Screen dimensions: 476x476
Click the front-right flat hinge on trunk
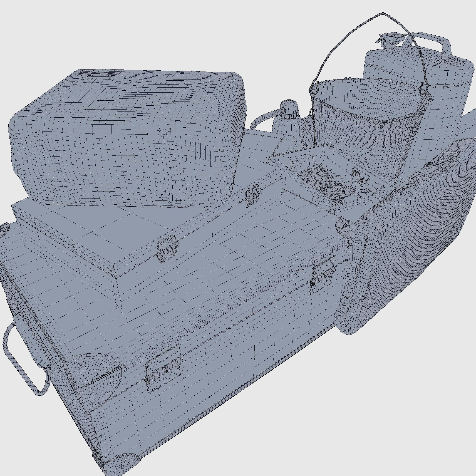(322, 275)
